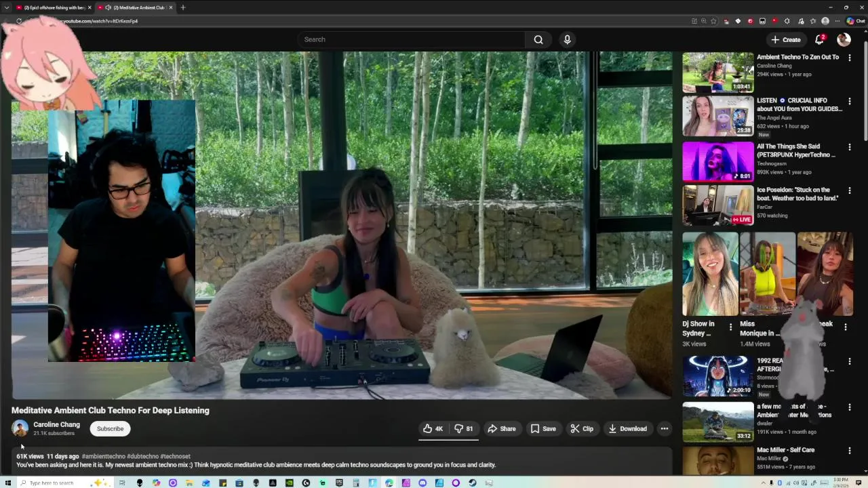Open All The Things She Said thumbnail

(717, 161)
